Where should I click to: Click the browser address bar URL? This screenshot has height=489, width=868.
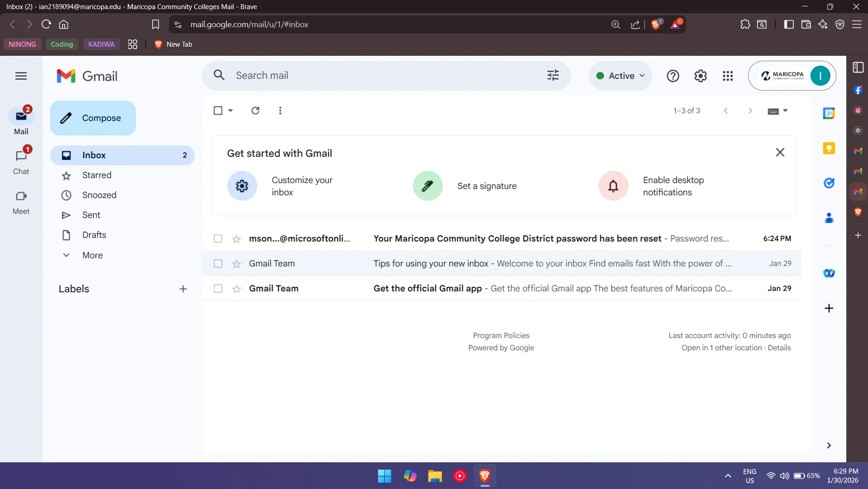[249, 24]
